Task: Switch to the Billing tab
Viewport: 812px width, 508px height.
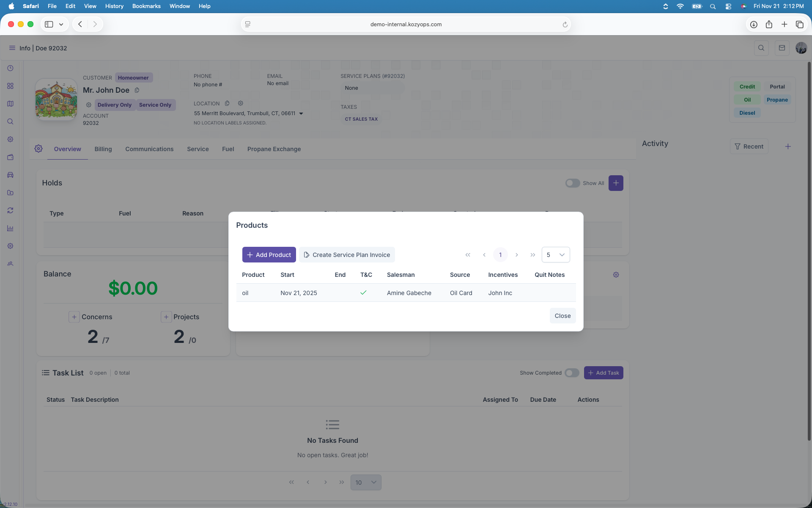Action: pyautogui.click(x=103, y=149)
